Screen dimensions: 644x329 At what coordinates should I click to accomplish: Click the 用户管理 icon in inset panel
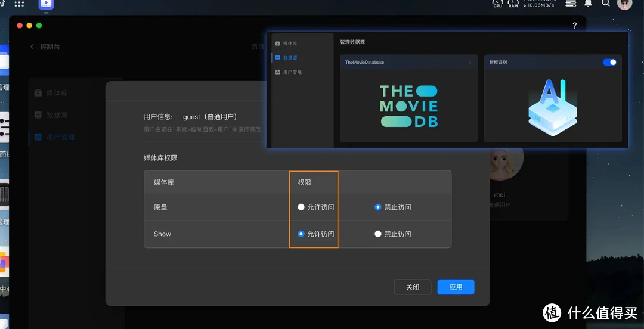tap(278, 72)
